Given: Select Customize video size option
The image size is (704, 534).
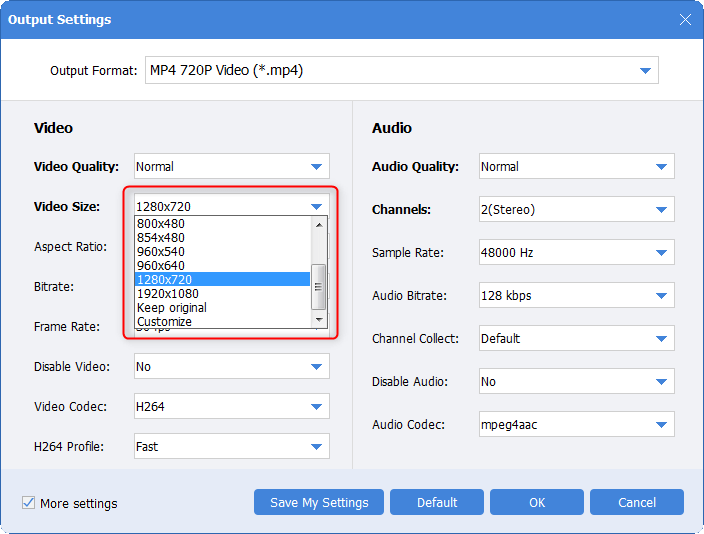Looking at the screenshot, I should [222, 322].
